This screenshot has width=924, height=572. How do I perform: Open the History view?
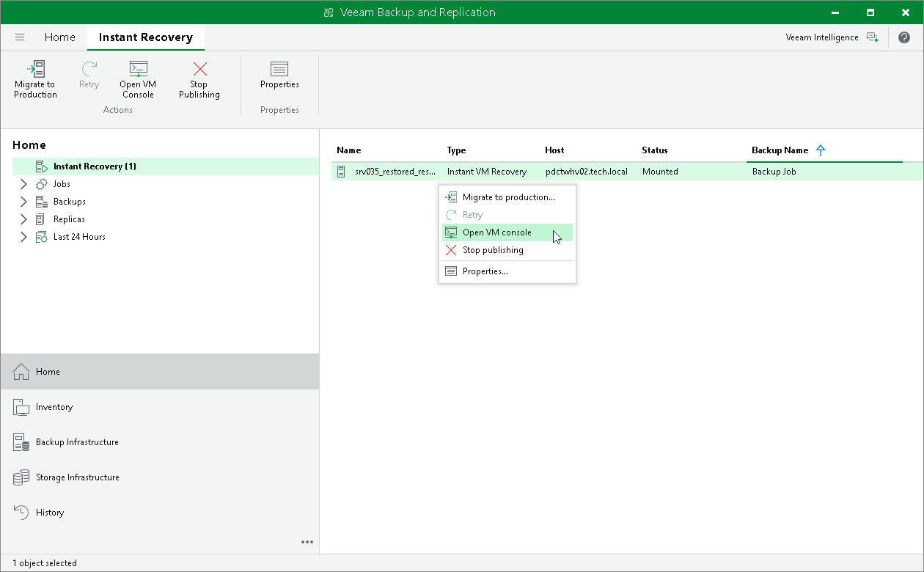click(48, 513)
